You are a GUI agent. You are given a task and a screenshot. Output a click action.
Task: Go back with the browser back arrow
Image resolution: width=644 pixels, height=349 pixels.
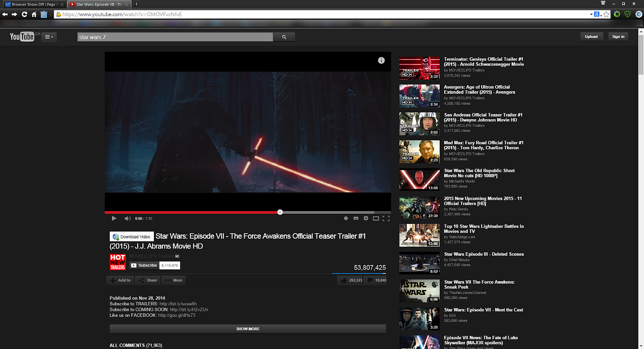(x=5, y=14)
